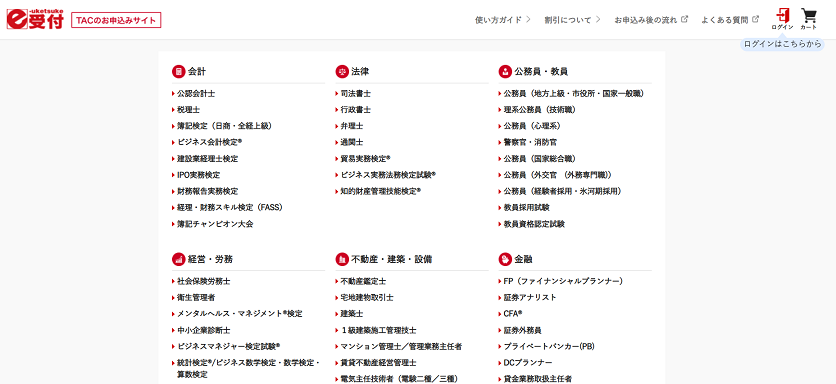Open 電気主任技術者（電験二種／三種） link
836x384 pixels.
click(399, 379)
